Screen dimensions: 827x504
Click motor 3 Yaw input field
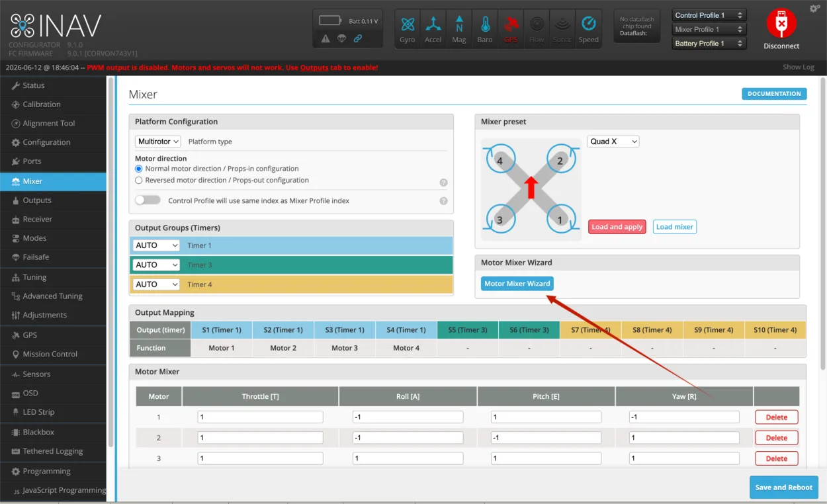(684, 458)
